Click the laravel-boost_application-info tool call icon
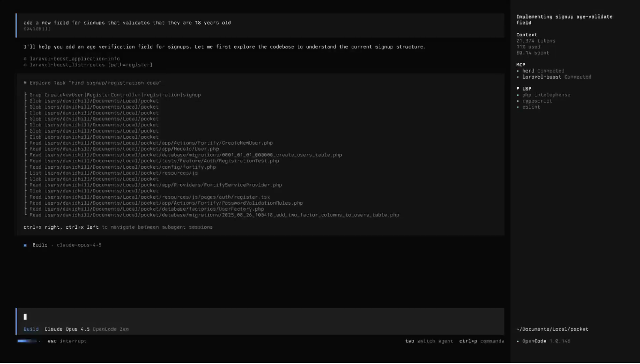The width and height of the screenshot is (640, 364). tap(25, 59)
